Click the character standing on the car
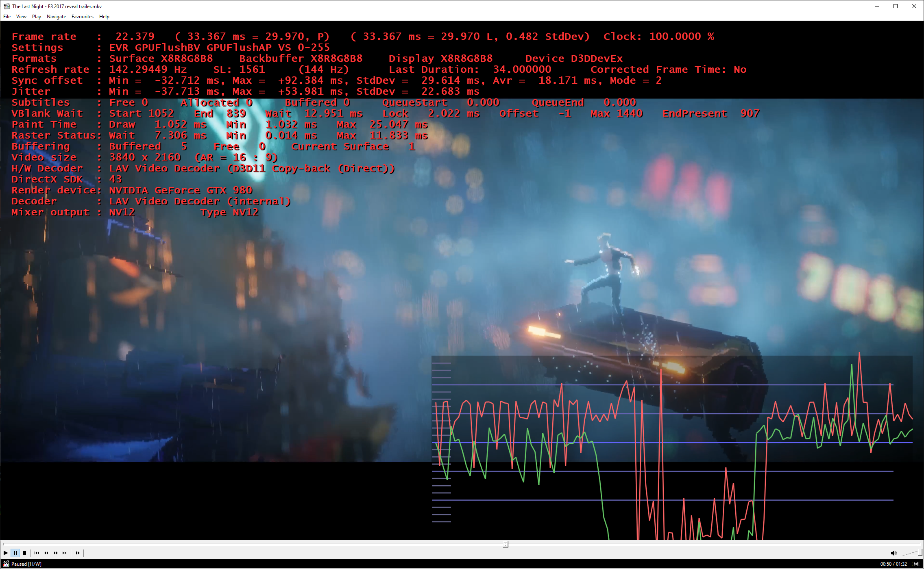This screenshot has width=924, height=569. pyautogui.click(x=605, y=273)
